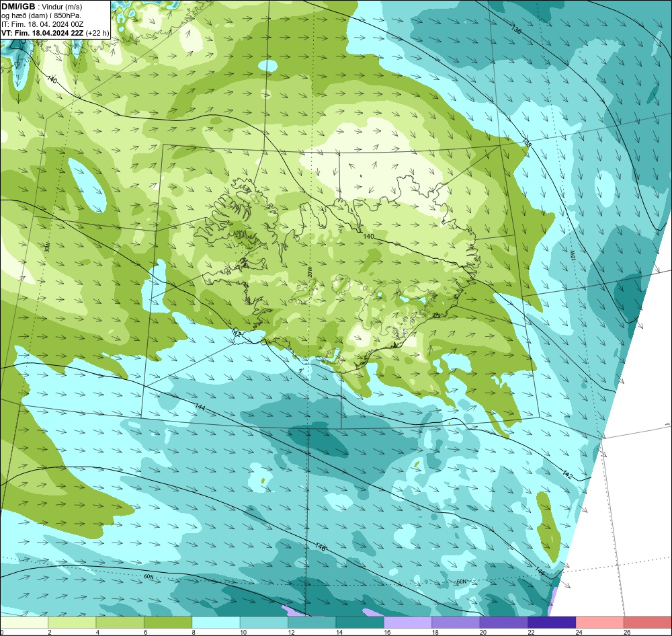Image resolution: width=672 pixels, height=636 pixels.
Task: Click the legend tick value '10'
Action: 243,632
